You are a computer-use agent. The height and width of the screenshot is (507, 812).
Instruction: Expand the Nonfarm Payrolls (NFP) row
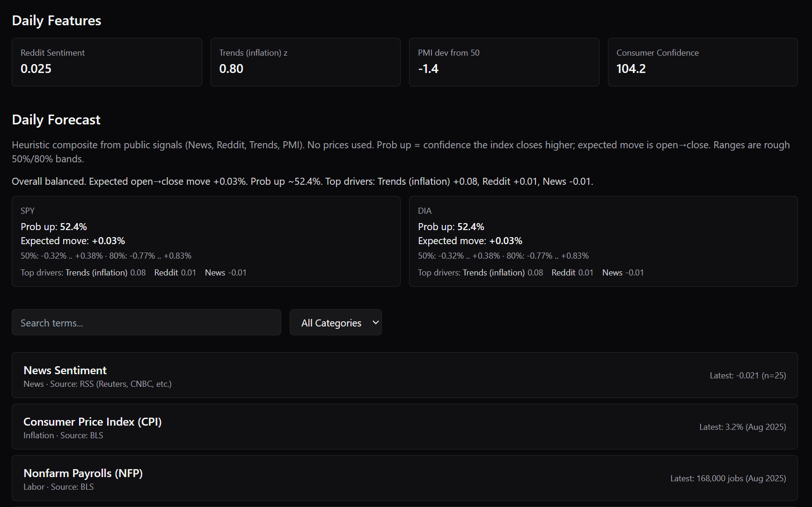(x=404, y=478)
